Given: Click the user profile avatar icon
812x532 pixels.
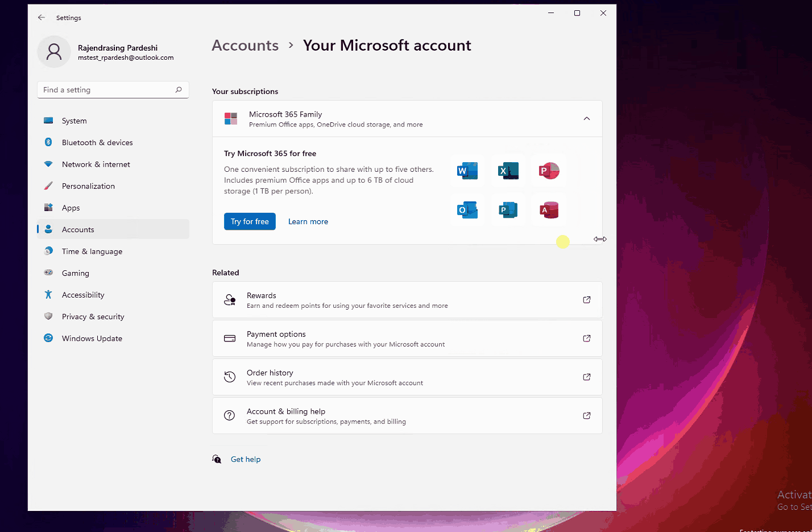Looking at the screenshot, I should coord(54,52).
